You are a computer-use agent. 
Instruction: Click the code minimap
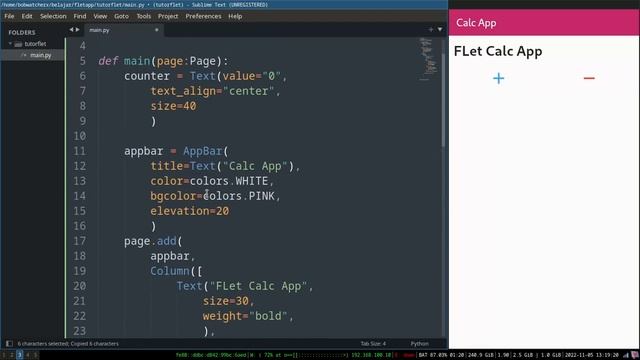tap(427, 59)
